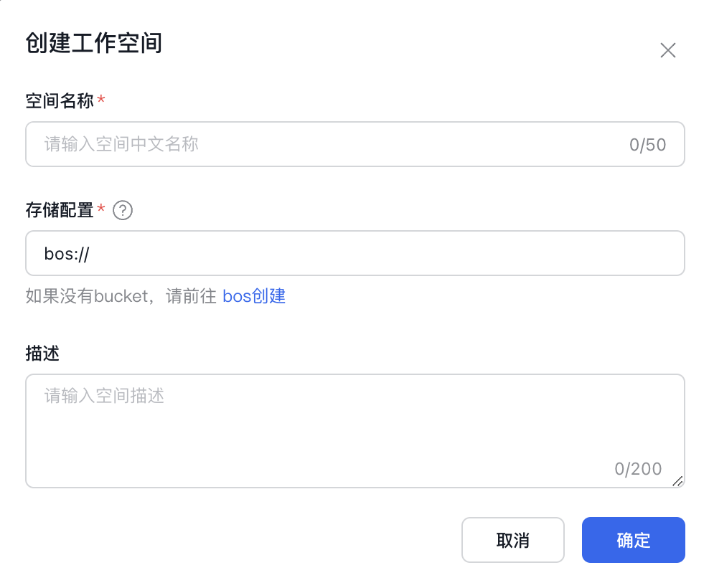
Task: Confirm with the 确定 button
Action: pyautogui.click(x=634, y=540)
